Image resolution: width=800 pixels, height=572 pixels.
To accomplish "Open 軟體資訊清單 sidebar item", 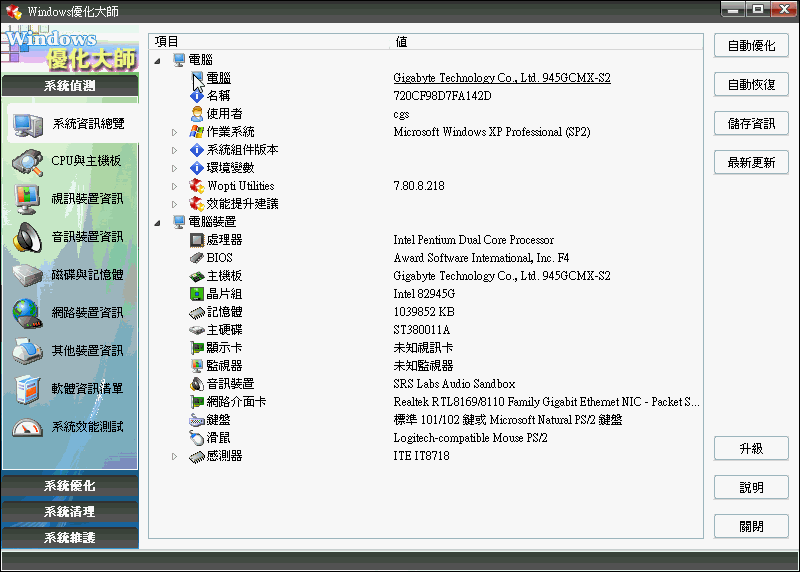I will [x=87, y=389].
